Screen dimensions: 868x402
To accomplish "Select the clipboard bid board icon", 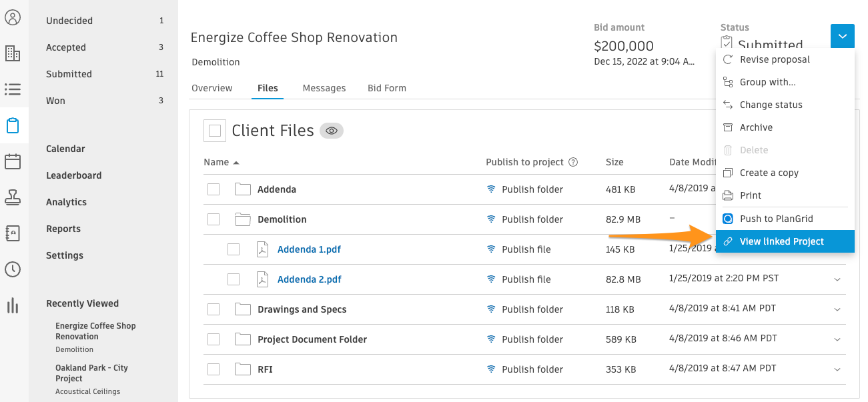I will 13,125.
